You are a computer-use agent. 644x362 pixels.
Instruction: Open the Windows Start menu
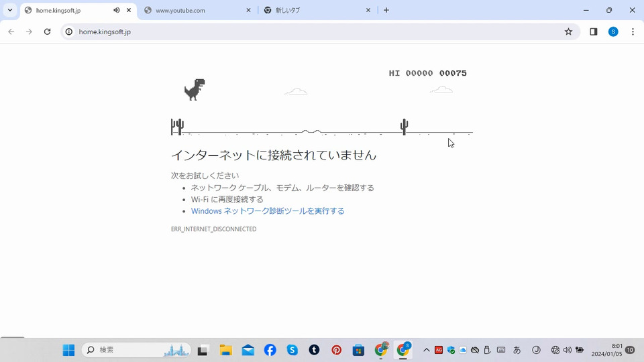pos(68,350)
